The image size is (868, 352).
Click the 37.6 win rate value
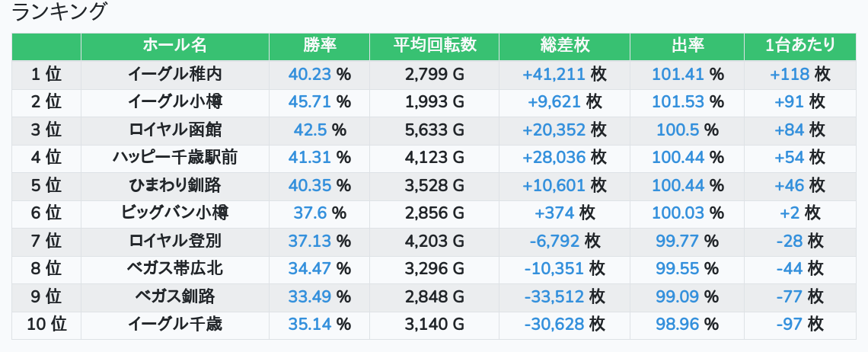tap(310, 213)
